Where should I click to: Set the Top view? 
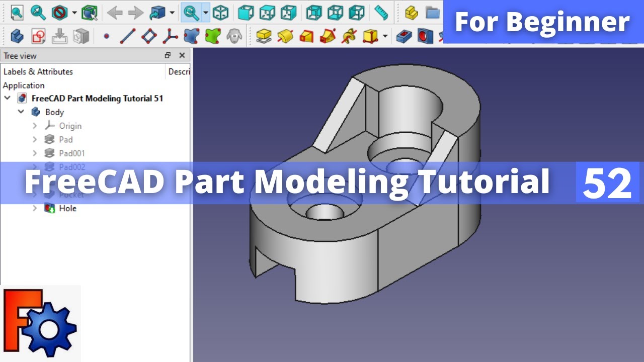[267, 13]
